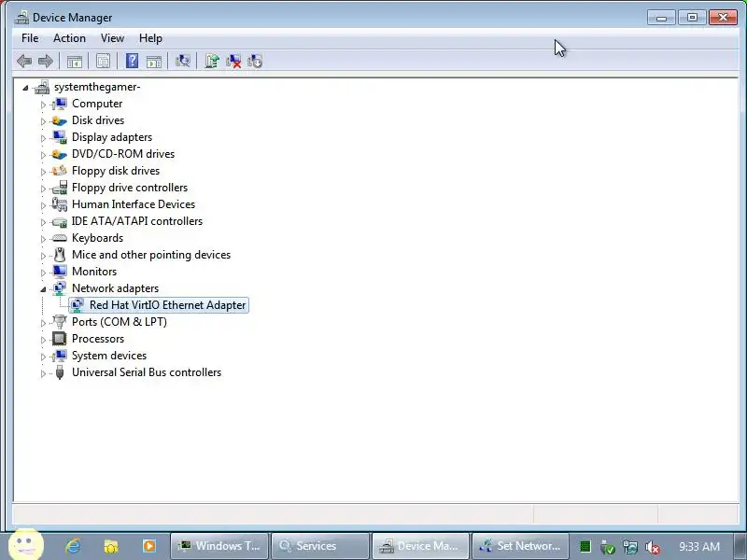Click the Monitors category icon
This screenshot has height=560, width=747.
pyautogui.click(x=60, y=272)
